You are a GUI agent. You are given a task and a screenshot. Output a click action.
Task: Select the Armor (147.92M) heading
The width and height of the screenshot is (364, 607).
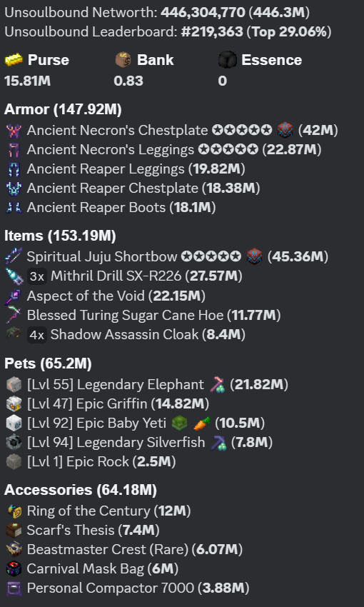tap(63, 109)
